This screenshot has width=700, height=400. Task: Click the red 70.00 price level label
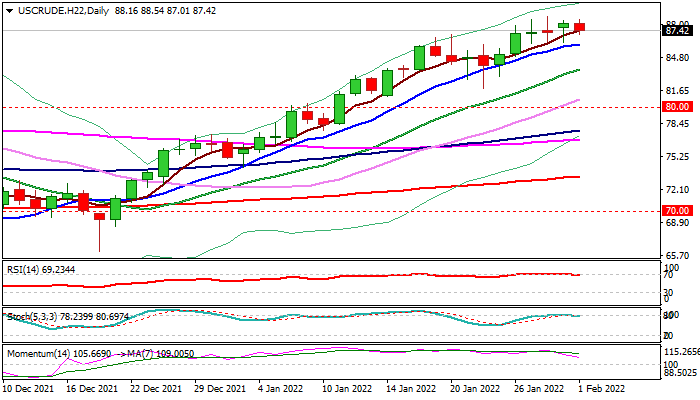[x=677, y=211]
